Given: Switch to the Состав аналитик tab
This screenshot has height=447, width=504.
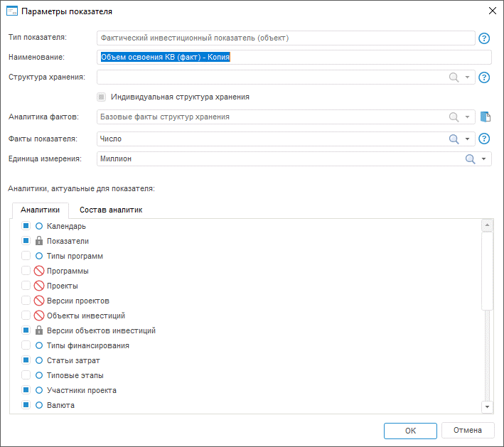Looking at the screenshot, I should pos(111,210).
